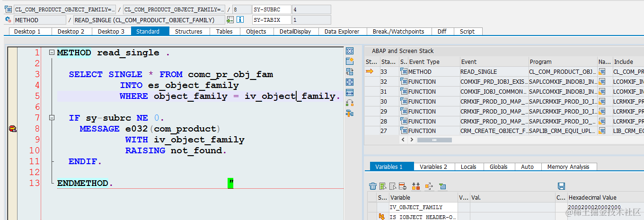Click the READ_SINGLE (CL_COM_PRODUCT_OBJECT_FAMILY) field
This screenshot has width=644, height=220.
(149, 20)
